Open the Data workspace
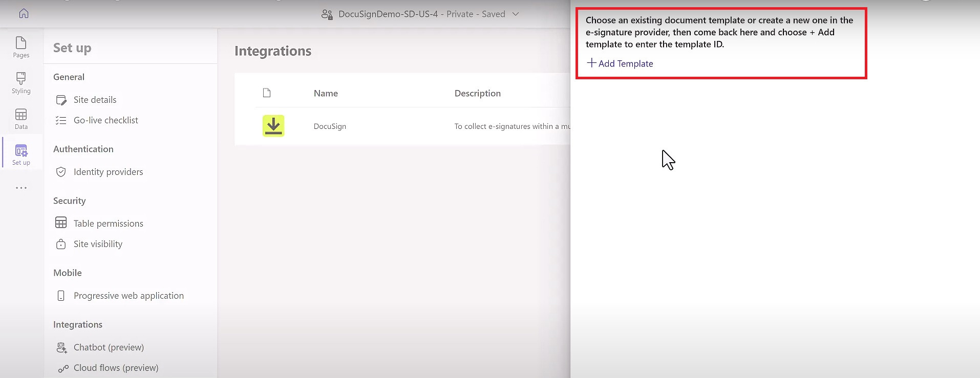980x378 pixels. pos(21,119)
